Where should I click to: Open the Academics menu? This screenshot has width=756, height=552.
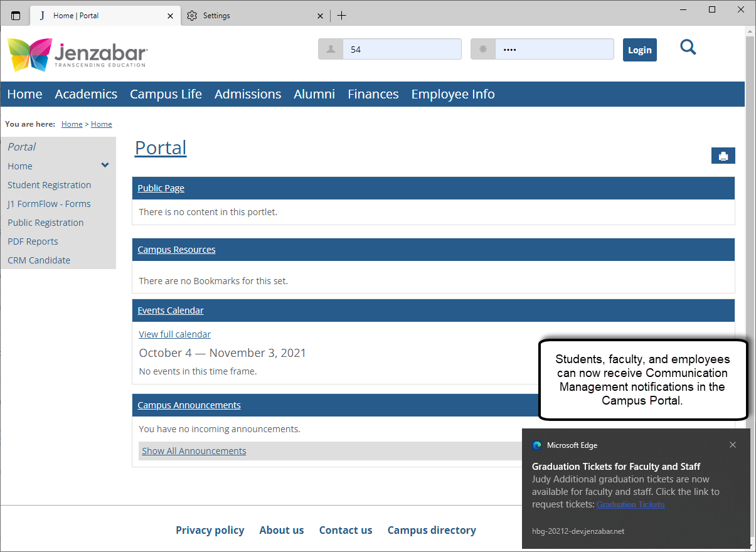point(86,94)
